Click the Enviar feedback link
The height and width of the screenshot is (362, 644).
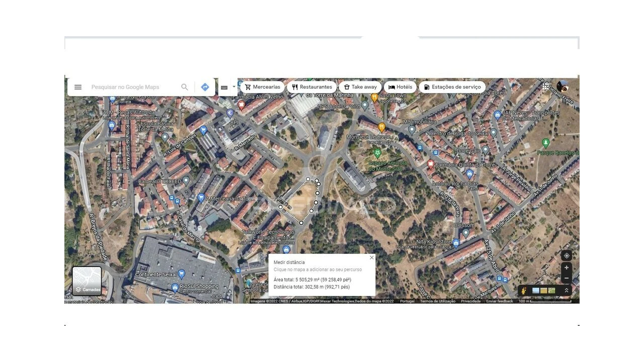(499, 300)
